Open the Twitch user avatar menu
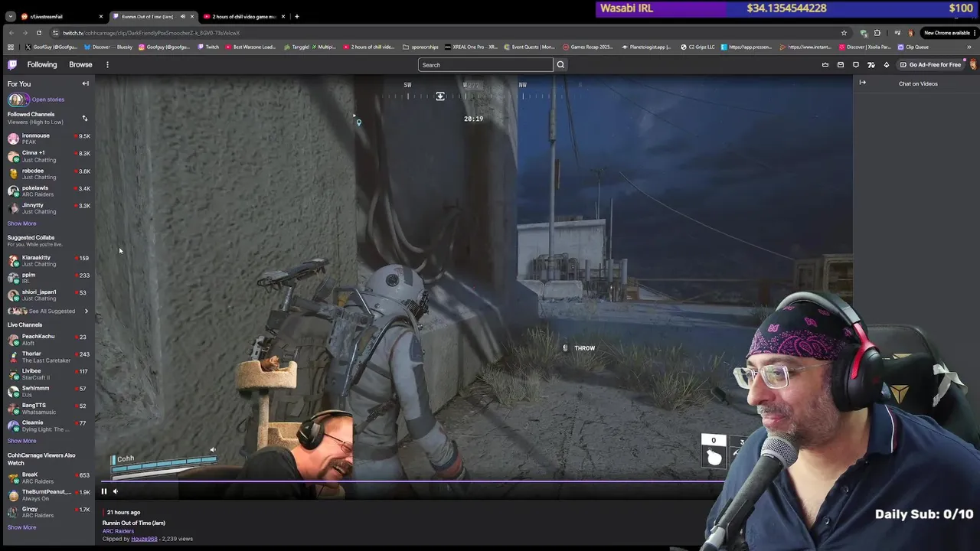The width and height of the screenshot is (980, 551). click(x=972, y=65)
